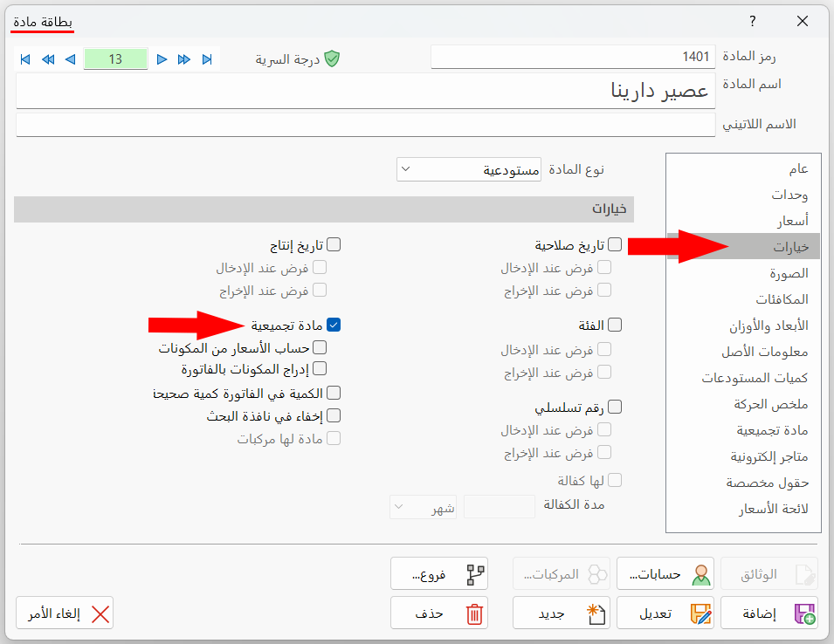
Task: Enable the الفئة checkbox
Action: (x=615, y=325)
